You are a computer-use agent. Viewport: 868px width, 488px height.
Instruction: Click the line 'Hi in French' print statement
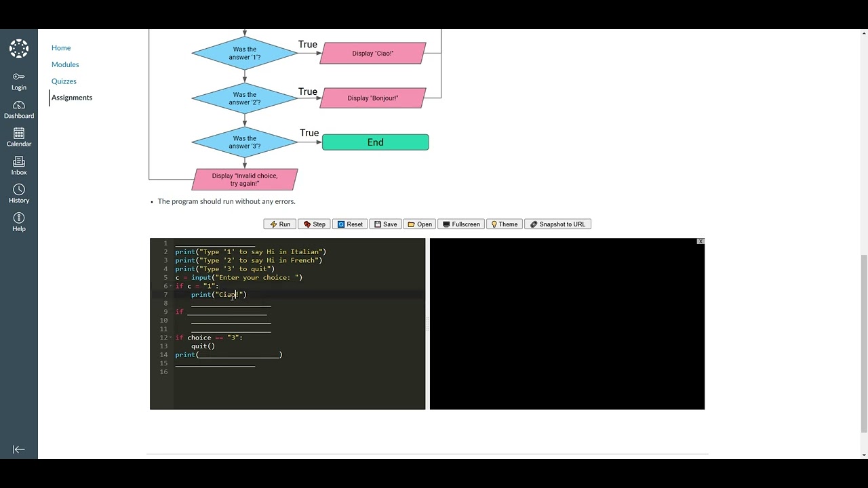coord(248,260)
